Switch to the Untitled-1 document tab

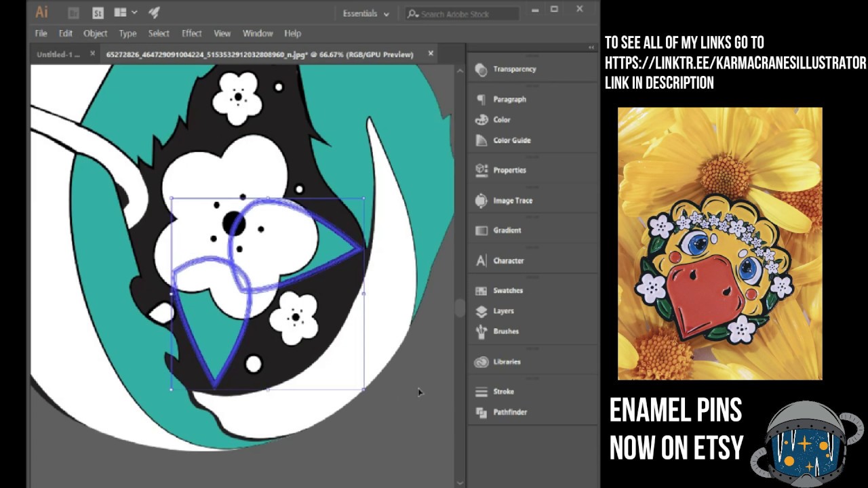[58, 54]
